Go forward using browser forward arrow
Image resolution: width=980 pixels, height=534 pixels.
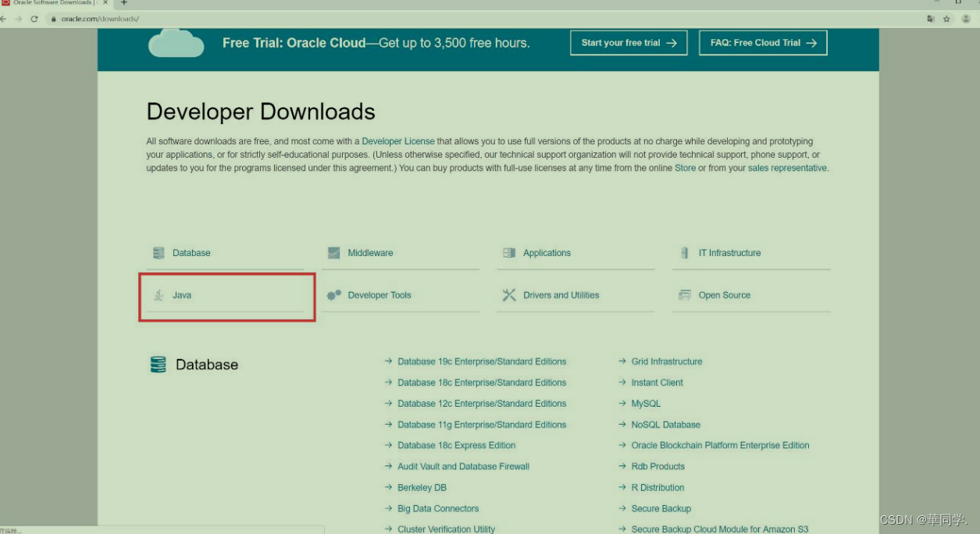point(18,19)
